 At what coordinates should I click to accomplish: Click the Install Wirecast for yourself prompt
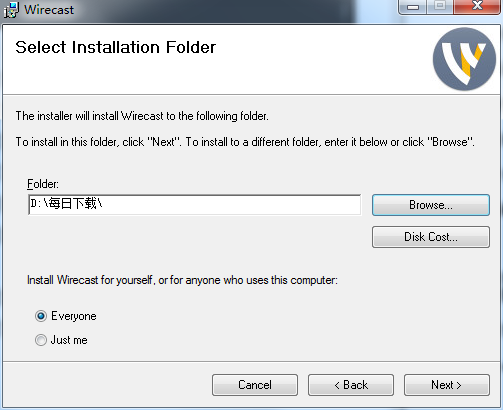click(x=182, y=280)
